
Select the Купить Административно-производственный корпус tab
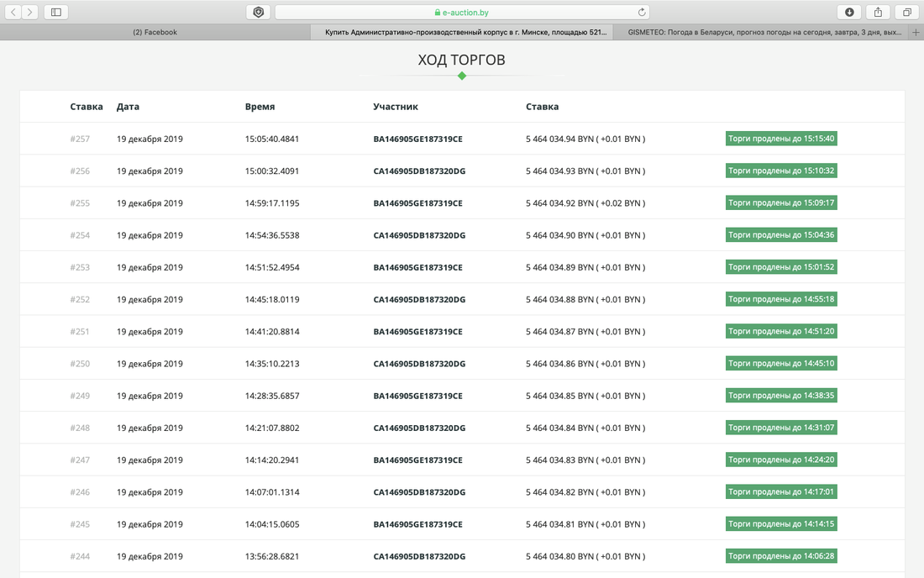(462, 33)
